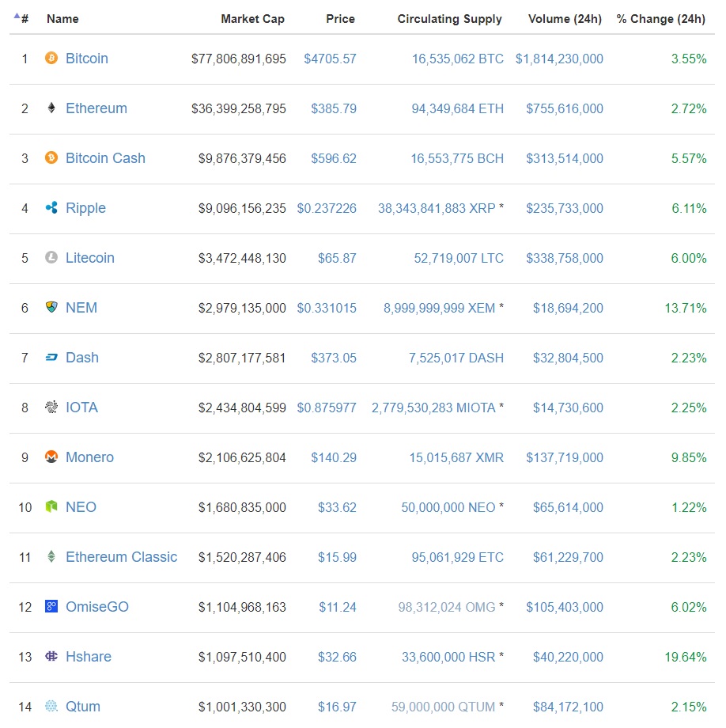726x728 pixels.
Task: Click supply 38,343,841,883 XRP
Action: (436, 208)
